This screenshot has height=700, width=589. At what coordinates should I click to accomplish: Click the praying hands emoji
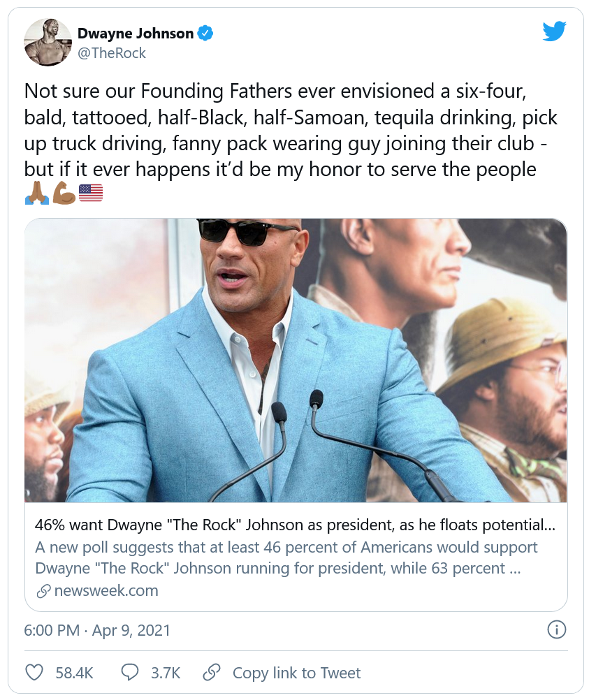click(36, 194)
